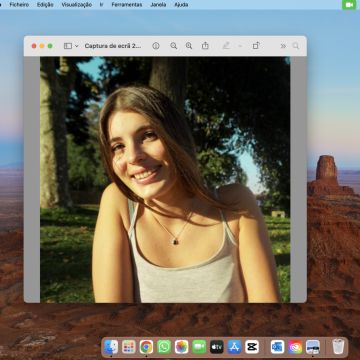This screenshot has height=360, width=360.
Task: Open WhatsApp from the Dock
Action: pos(164,347)
